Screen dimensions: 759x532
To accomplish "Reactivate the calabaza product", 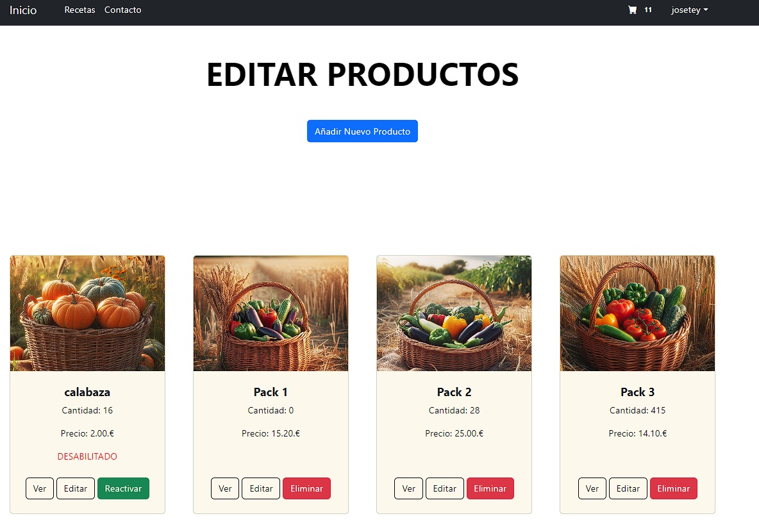I will 124,488.
